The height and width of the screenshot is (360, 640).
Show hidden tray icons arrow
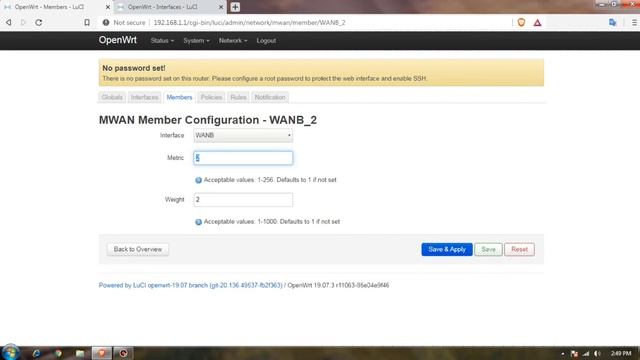[x=563, y=353]
